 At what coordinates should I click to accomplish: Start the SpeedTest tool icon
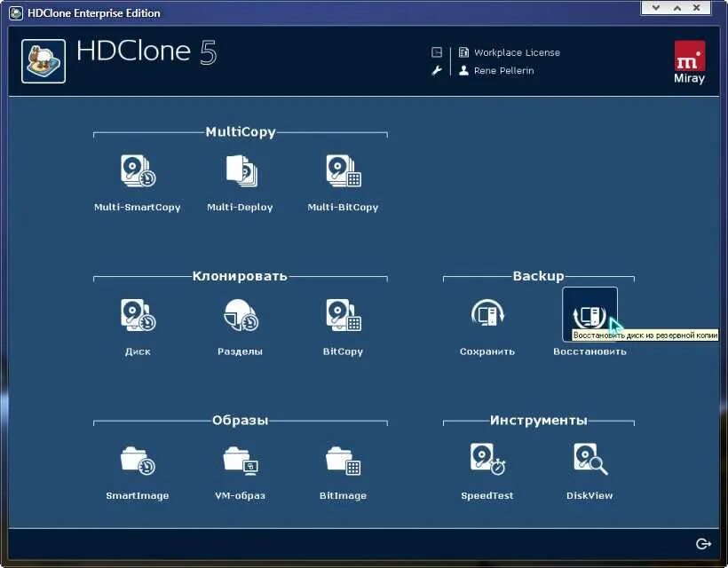pyautogui.click(x=487, y=459)
